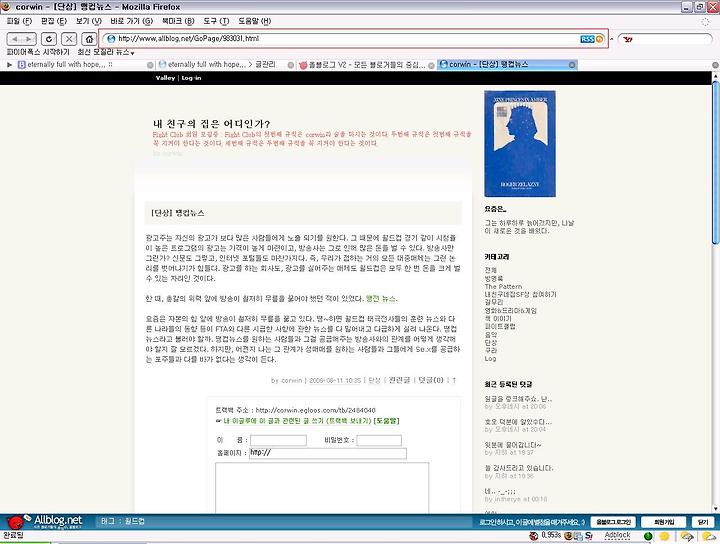Image resolution: width=720 pixels, height=544 pixels.
Task: Open the 도움말 (H) menu
Action: (254, 21)
